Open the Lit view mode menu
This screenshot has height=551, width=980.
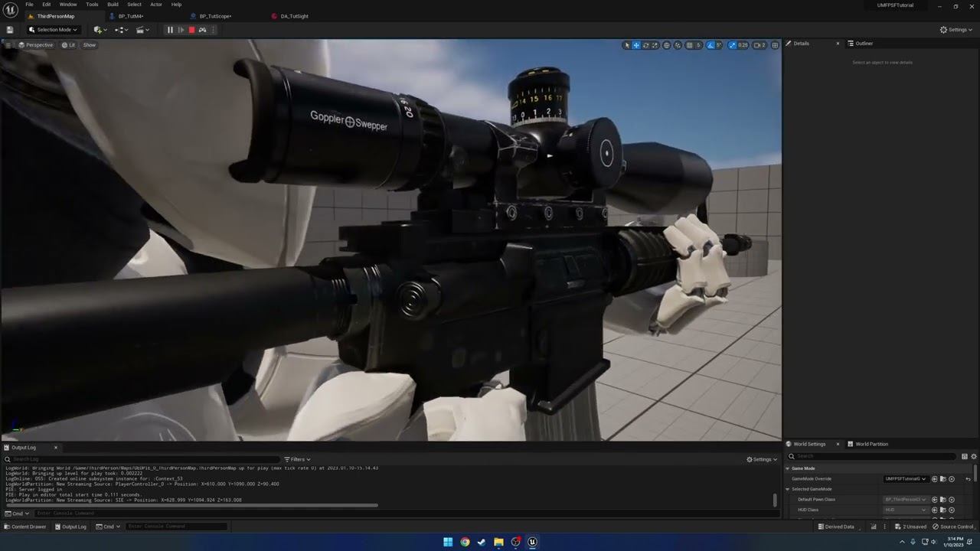(x=68, y=45)
